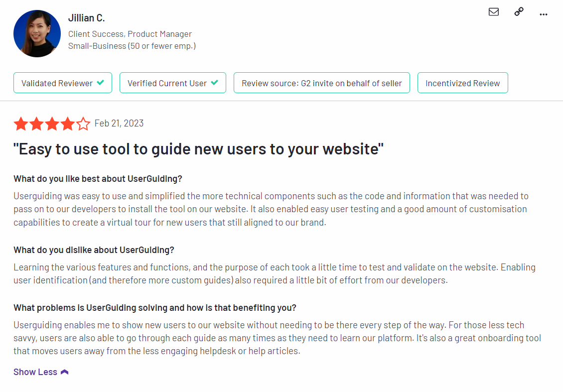Viewport: 563px width, 392px height.
Task: Click the G2 invite review source badge
Action: pyautogui.click(x=322, y=83)
